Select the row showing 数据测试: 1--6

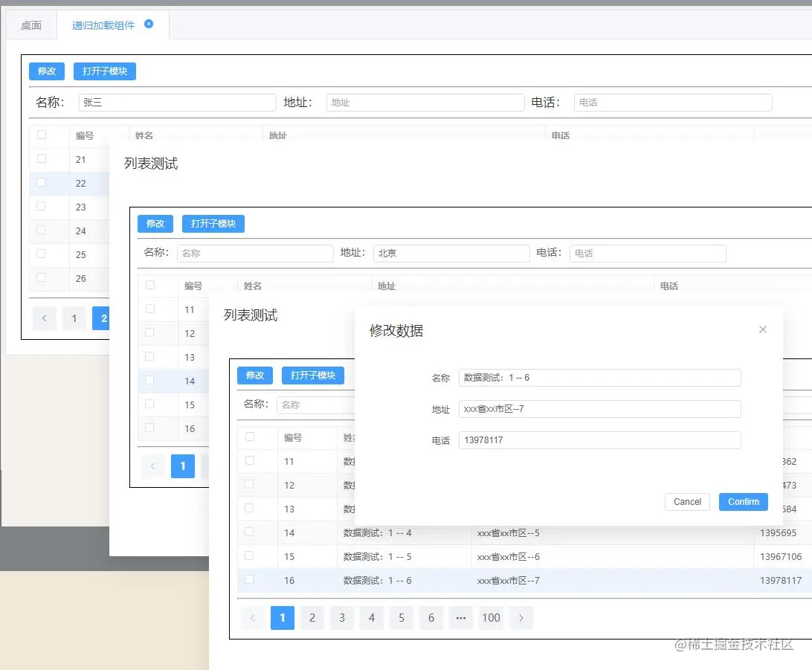pos(405,580)
